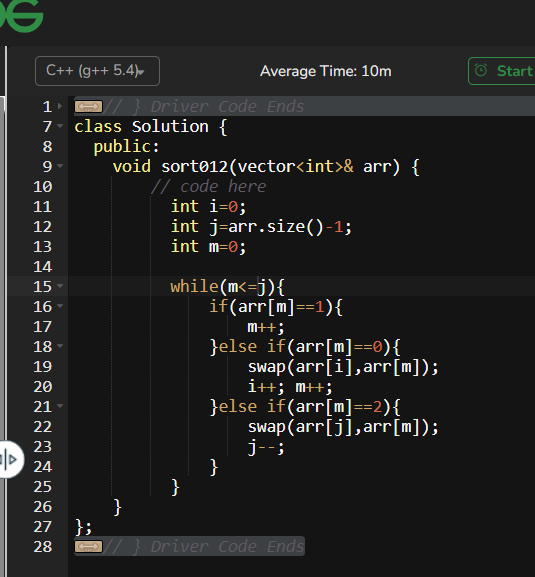Click the Start timer button
Viewport: 535px width, 577px height.
(x=502, y=71)
